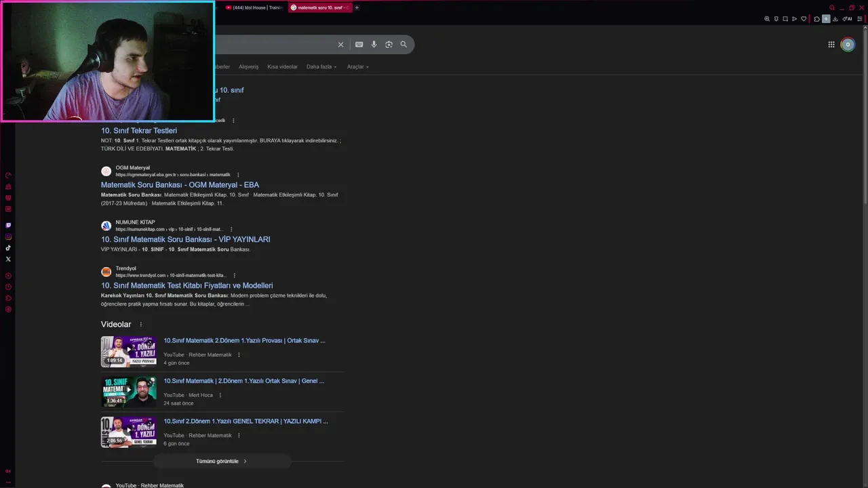Take a snapshot with the capture icon
This screenshot has height=488, width=868.
click(x=785, y=19)
